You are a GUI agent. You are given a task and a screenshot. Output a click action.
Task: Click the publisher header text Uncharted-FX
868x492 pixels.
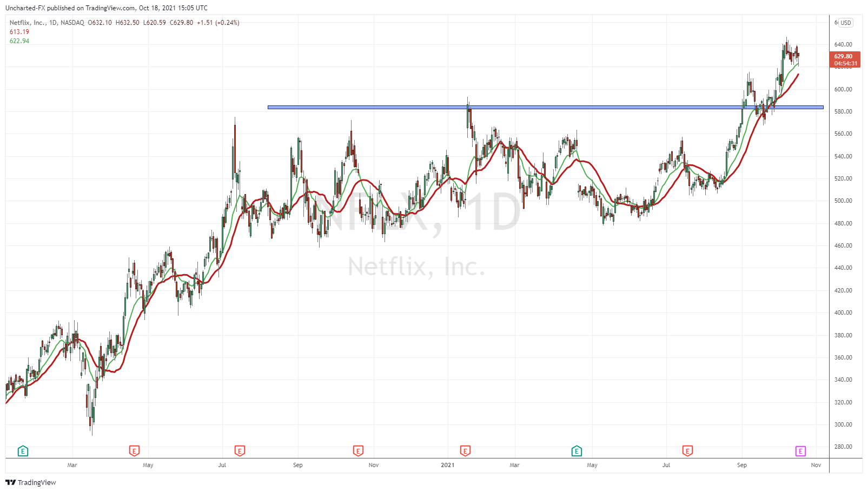coord(25,8)
